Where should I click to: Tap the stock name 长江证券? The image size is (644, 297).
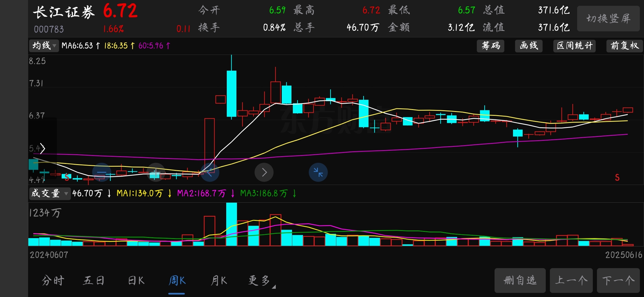click(64, 12)
